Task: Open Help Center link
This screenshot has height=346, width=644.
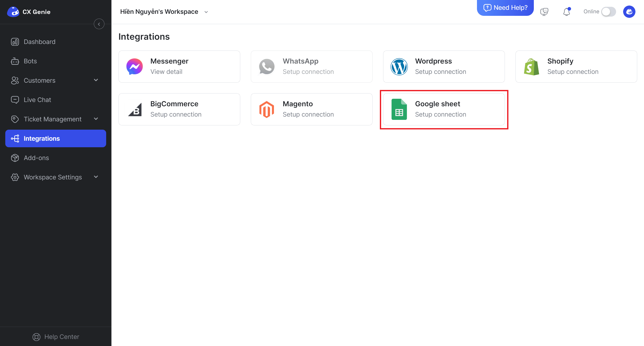Action: (x=56, y=337)
